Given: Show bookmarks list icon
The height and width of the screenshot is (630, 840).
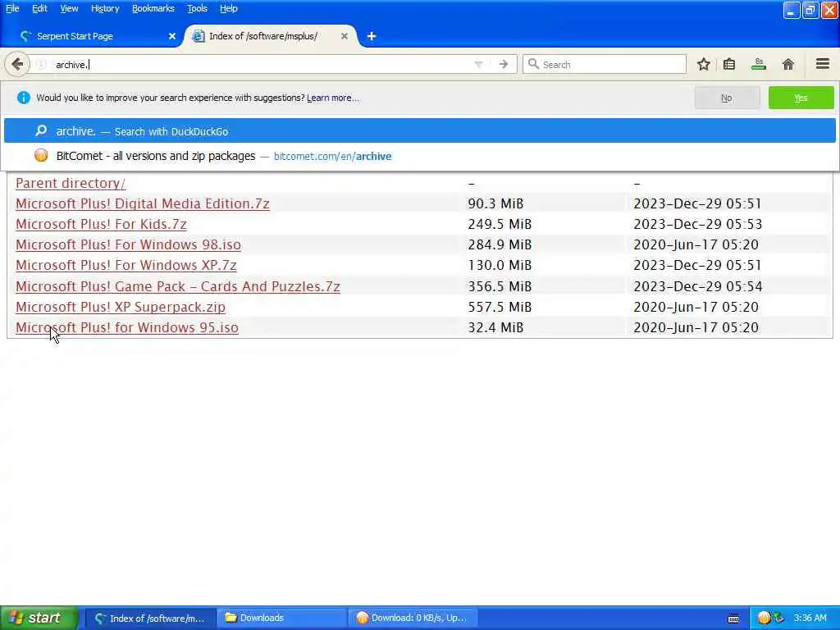Looking at the screenshot, I should click(729, 64).
